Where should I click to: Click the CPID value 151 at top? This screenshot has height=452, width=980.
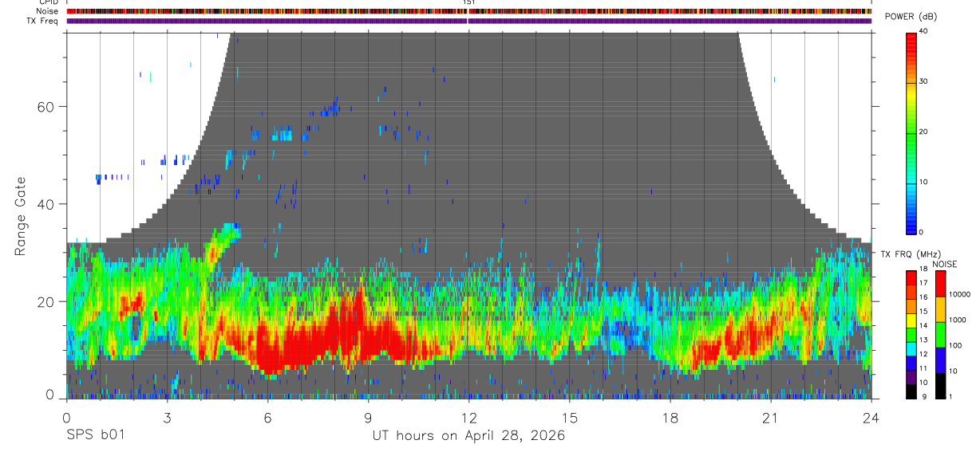pos(468,2)
